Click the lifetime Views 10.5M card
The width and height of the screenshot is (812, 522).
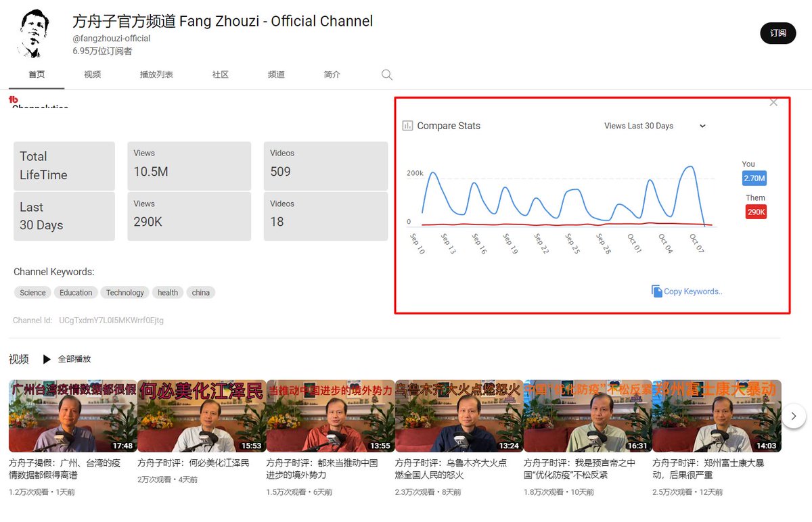point(189,166)
